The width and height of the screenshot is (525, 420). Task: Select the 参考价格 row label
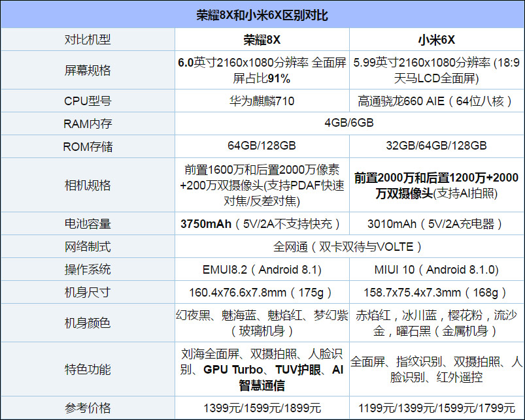coord(88,408)
